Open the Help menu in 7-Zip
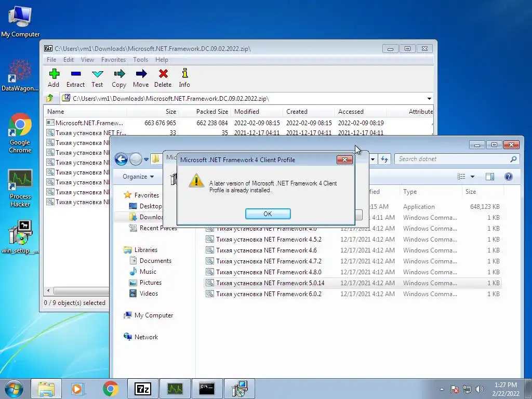Viewport: 532px width, 399px height. (x=162, y=60)
